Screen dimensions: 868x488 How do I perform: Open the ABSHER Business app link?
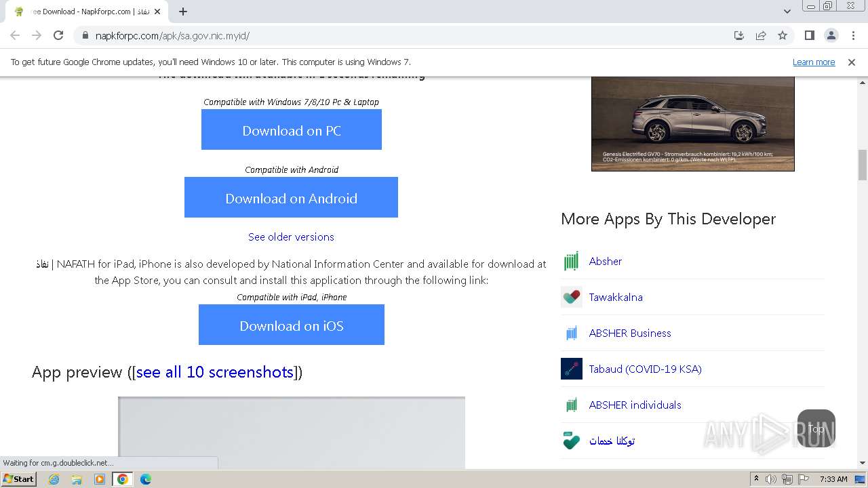(630, 333)
